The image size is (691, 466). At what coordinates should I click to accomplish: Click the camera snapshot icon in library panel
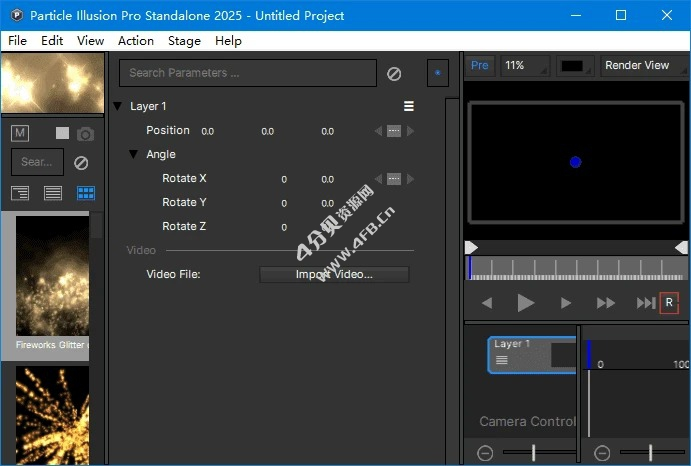point(86,133)
